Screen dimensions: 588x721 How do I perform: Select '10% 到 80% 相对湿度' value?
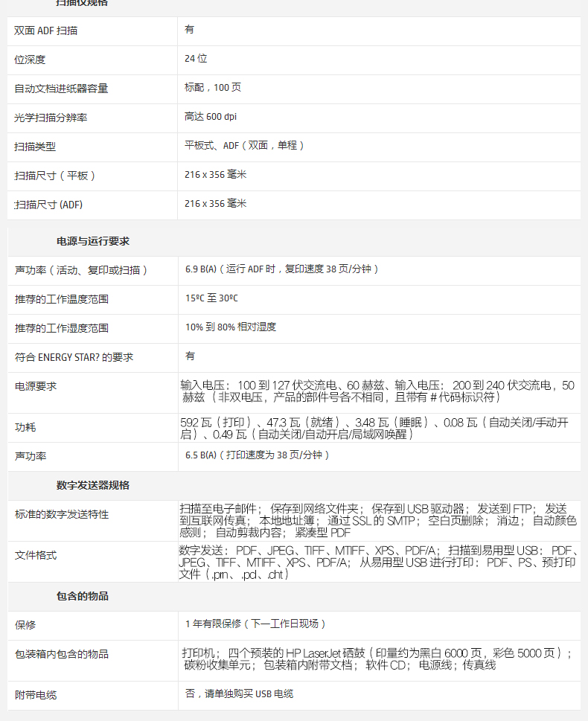[x=231, y=327]
